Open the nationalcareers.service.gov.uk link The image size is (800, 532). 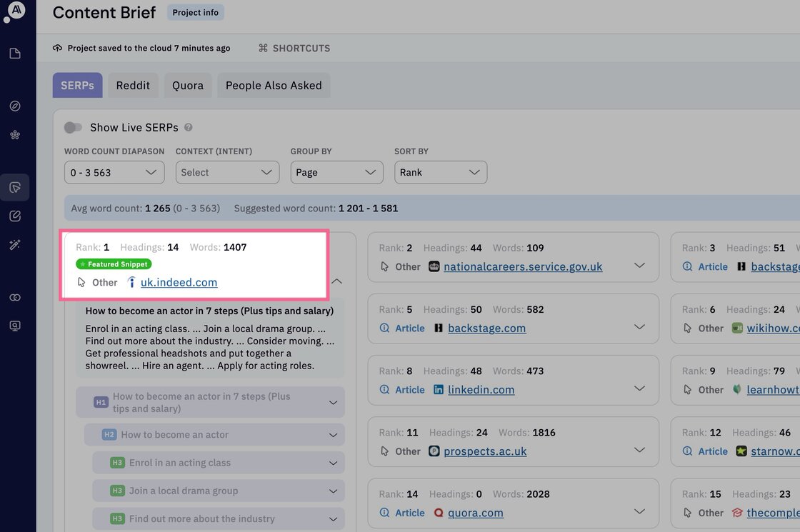523,266
